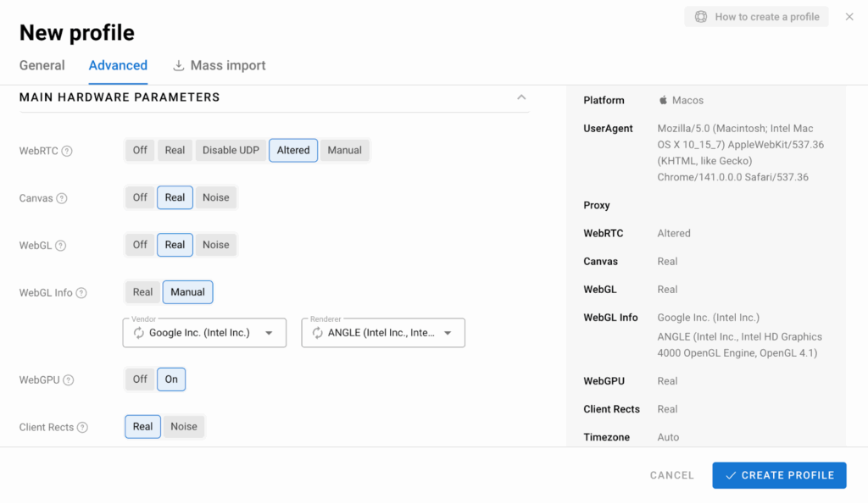
Task: Set Client Rects to Noise
Action: pyautogui.click(x=184, y=427)
